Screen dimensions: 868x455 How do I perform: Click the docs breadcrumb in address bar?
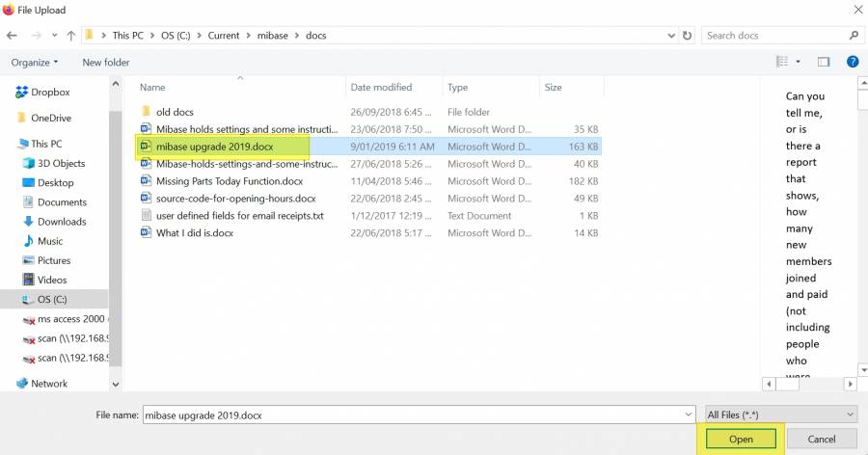pyautogui.click(x=316, y=36)
